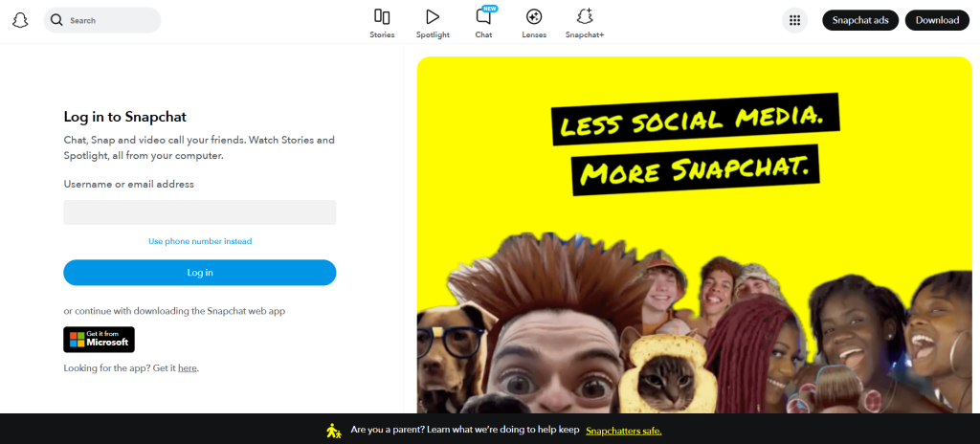Focus the Username or email address field
Screen dimensions: 980x444
point(200,212)
